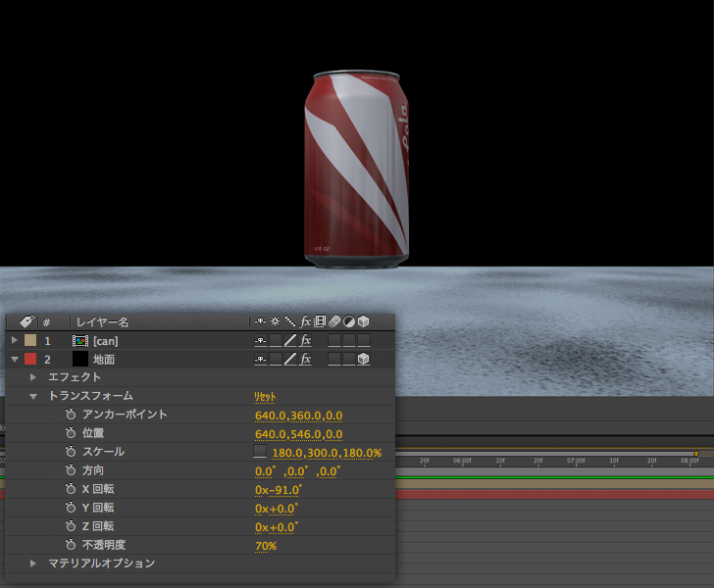This screenshot has width=714, height=588.
Task: Expand the エフェクト group
Action: coord(33,377)
